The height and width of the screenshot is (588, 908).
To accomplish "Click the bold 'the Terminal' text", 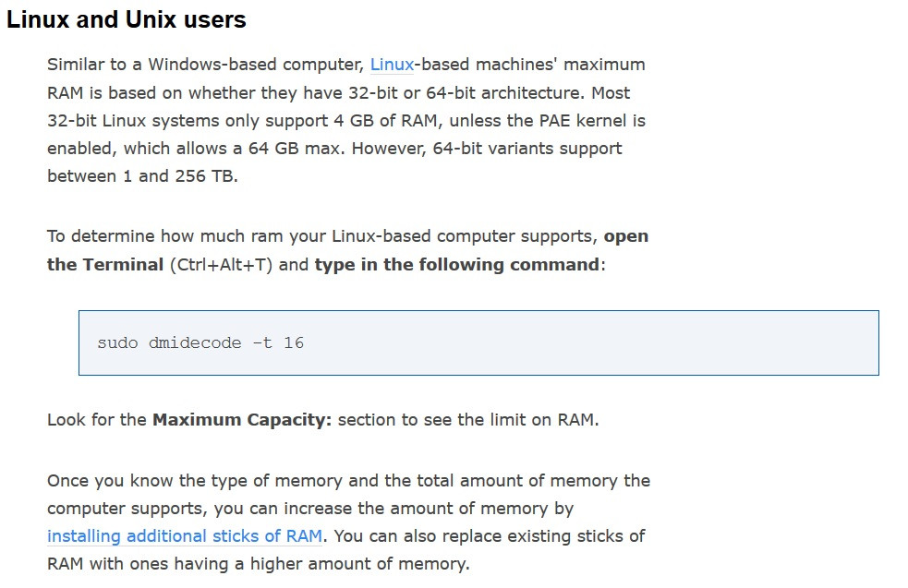I will click(105, 265).
